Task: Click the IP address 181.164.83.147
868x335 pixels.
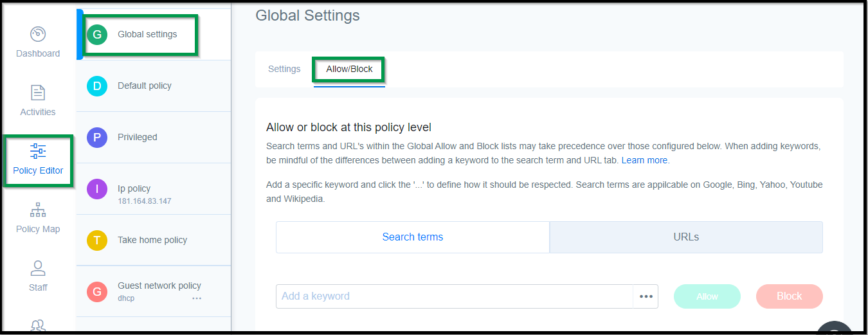Action: tap(144, 201)
